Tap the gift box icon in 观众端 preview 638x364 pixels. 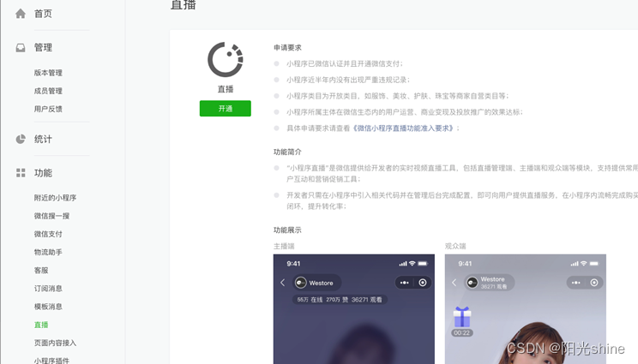462,317
